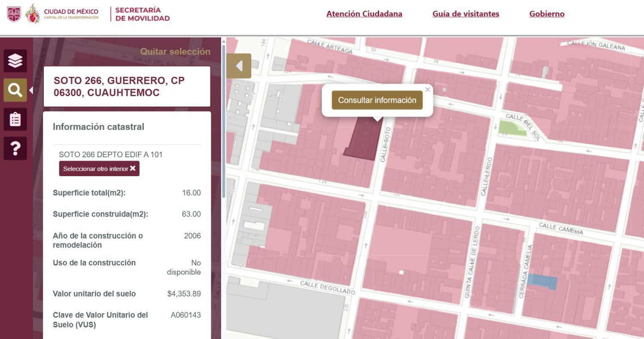Select the blue highlighted parcel on Cerrada Camelia
644x339 pixels.
tap(542, 281)
